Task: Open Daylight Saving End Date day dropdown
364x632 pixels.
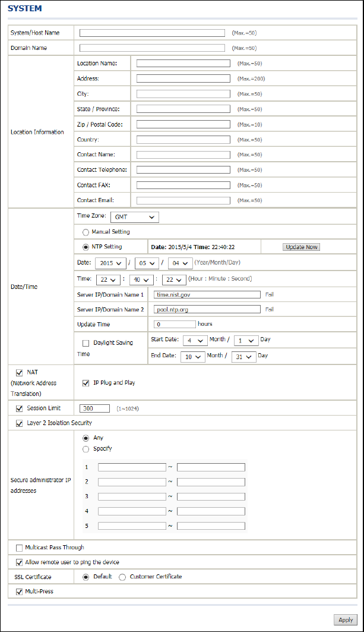Action: pyautogui.click(x=244, y=357)
